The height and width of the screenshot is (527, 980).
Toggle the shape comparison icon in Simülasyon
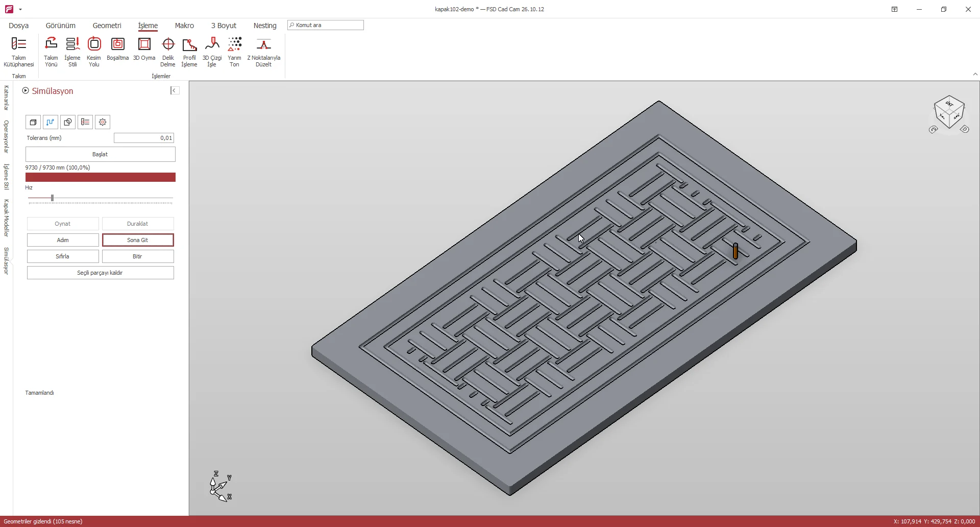[68, 122]
